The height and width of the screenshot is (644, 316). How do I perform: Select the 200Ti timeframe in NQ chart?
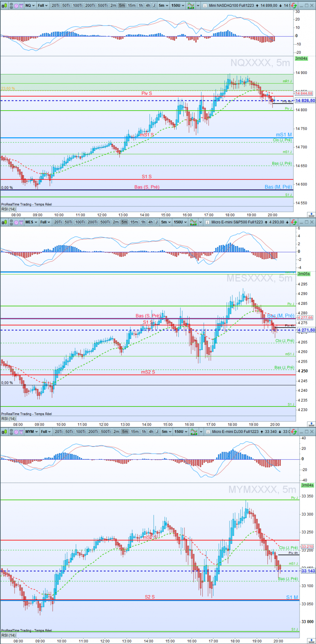tap(90, 5)
